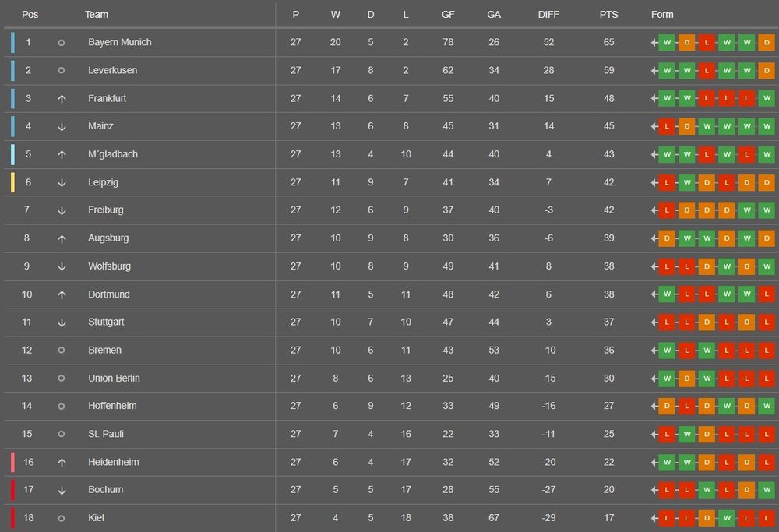Click the down arrow icon beside Mainz
Viewport: 779px width, 532px height.
62,127
